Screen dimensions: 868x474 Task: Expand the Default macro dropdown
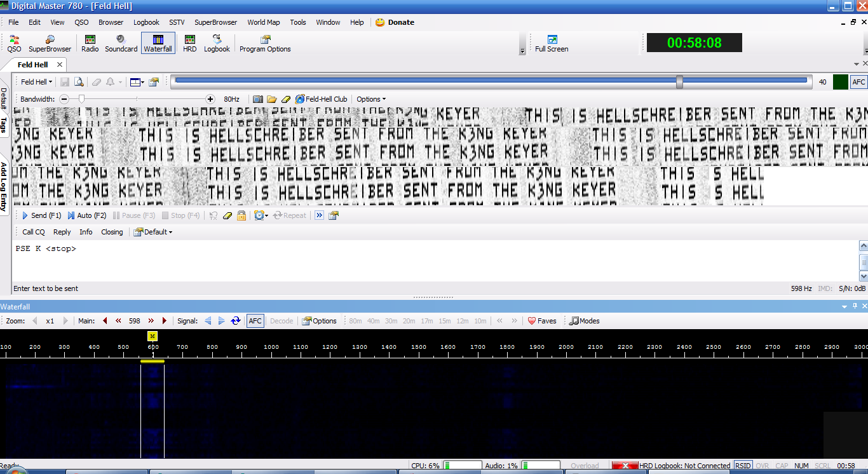[x=153, y=232]
